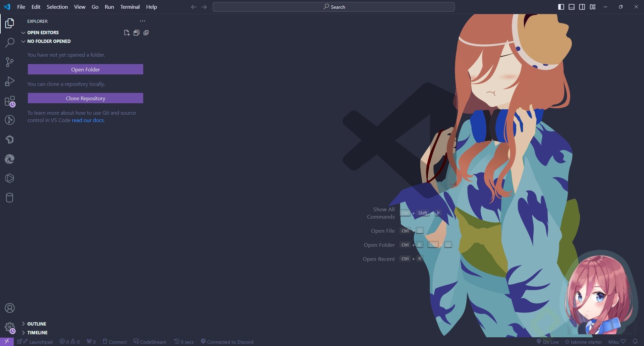644x346 pixels.
Task: Open the git circle icon view below Extensions
Action: [10, 120]
